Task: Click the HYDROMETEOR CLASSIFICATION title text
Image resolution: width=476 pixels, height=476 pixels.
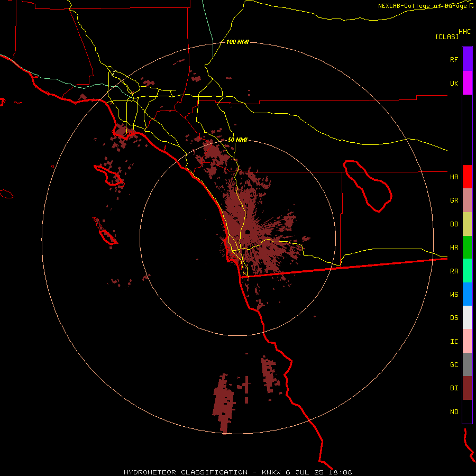Action: pyautogui.click(x=186, y=472)
